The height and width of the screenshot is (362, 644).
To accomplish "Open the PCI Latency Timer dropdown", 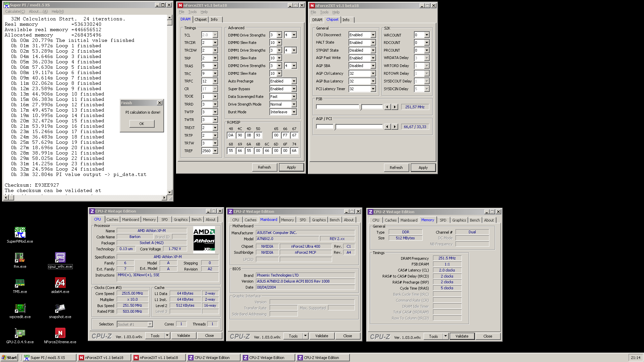I will (373, 89).
